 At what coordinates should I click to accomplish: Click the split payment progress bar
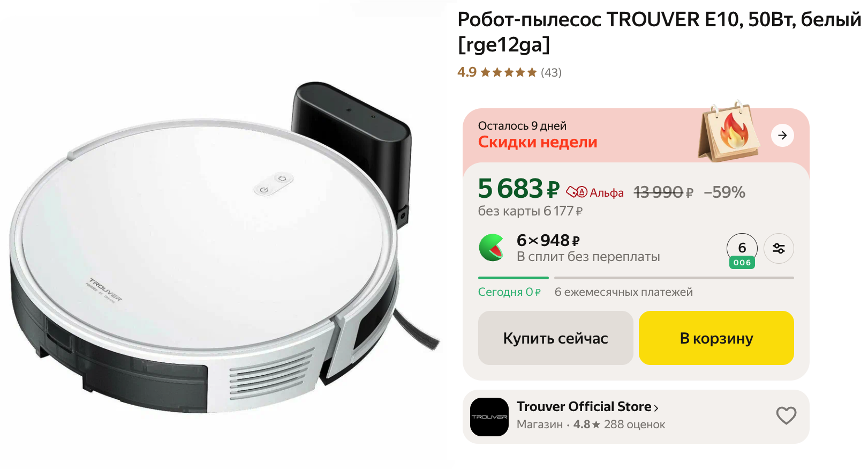click(636, 278)
